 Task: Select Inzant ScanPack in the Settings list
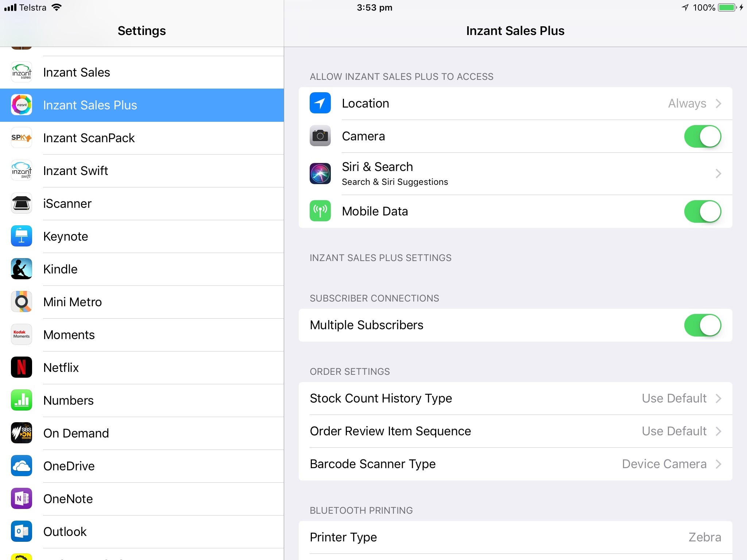click(142, 138)
